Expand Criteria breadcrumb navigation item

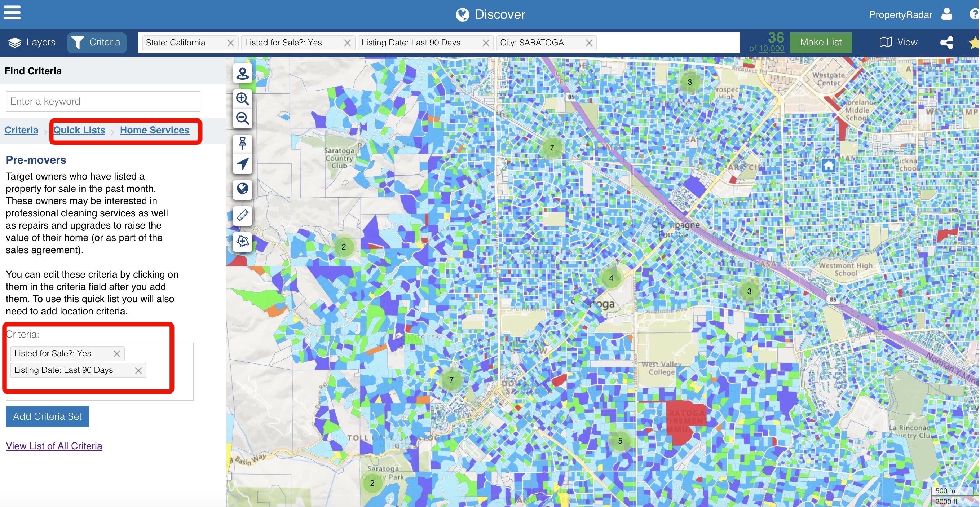click(x=21, y=129)
